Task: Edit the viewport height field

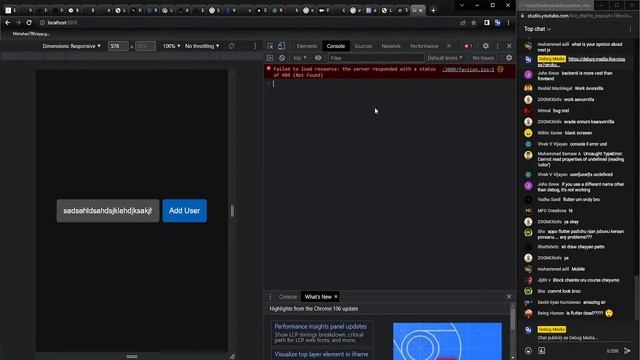Action: coord(145,46)
